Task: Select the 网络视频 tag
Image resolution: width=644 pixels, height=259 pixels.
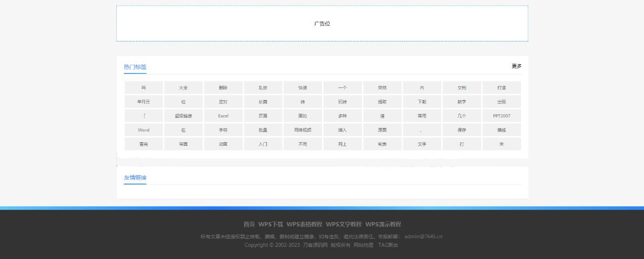Action: pyautogui.click(x=303, y=130)
